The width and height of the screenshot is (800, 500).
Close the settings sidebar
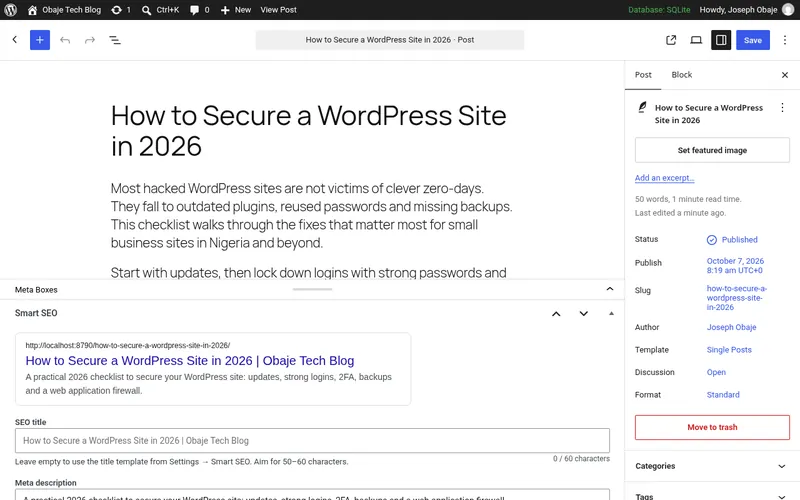tap(785, 75)
